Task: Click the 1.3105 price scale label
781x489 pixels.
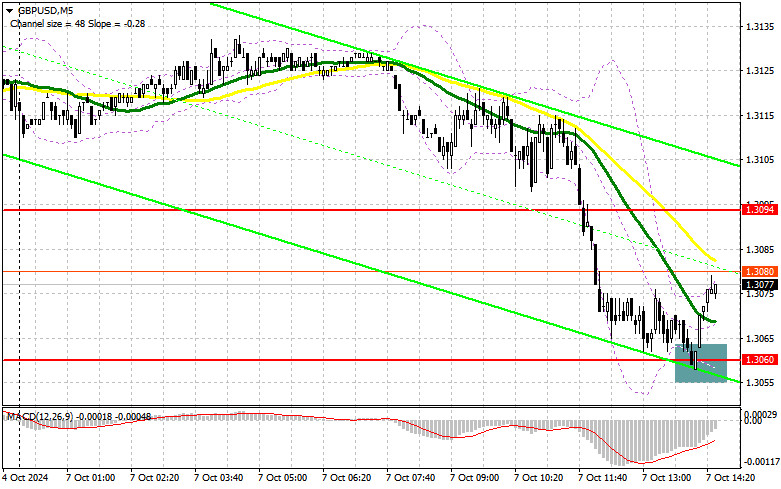Action: click(x=761, y=159)
